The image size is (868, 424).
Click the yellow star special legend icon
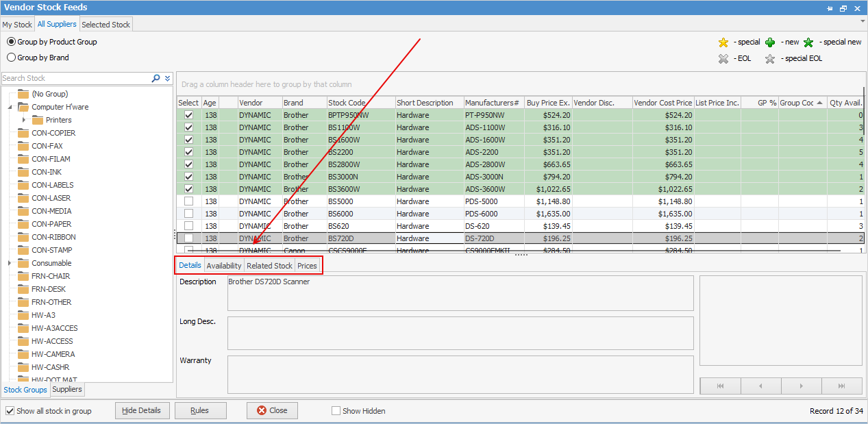[723, 42]
